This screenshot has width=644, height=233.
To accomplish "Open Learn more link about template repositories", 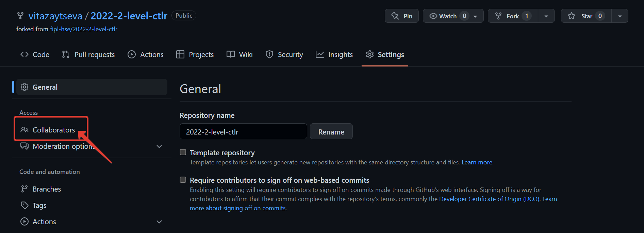I will tap(477, 162).
